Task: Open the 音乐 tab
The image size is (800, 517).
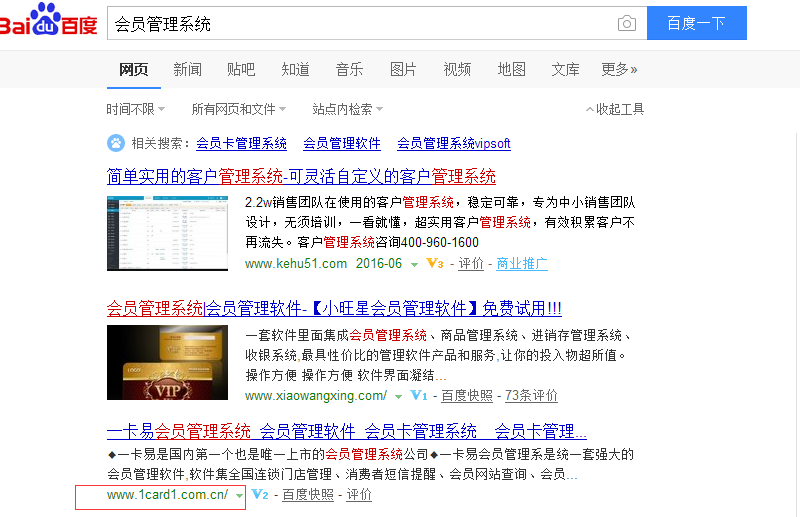Action: coord(349,69)
